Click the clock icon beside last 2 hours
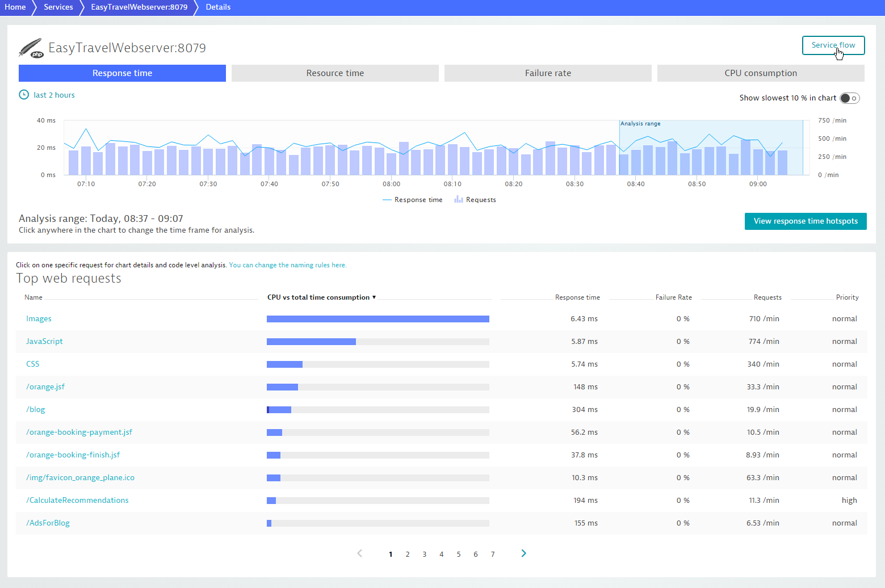885x588 pixels. (24, 95)
